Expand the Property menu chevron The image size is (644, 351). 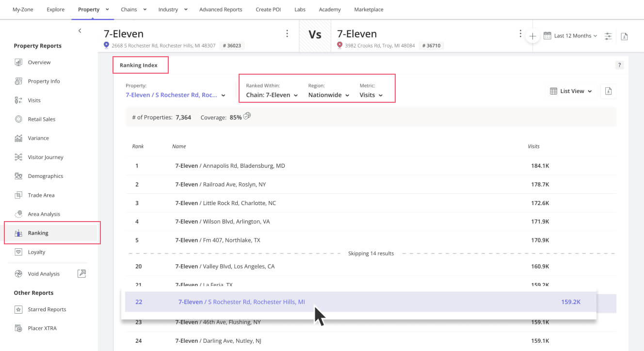tap(107, 9)
